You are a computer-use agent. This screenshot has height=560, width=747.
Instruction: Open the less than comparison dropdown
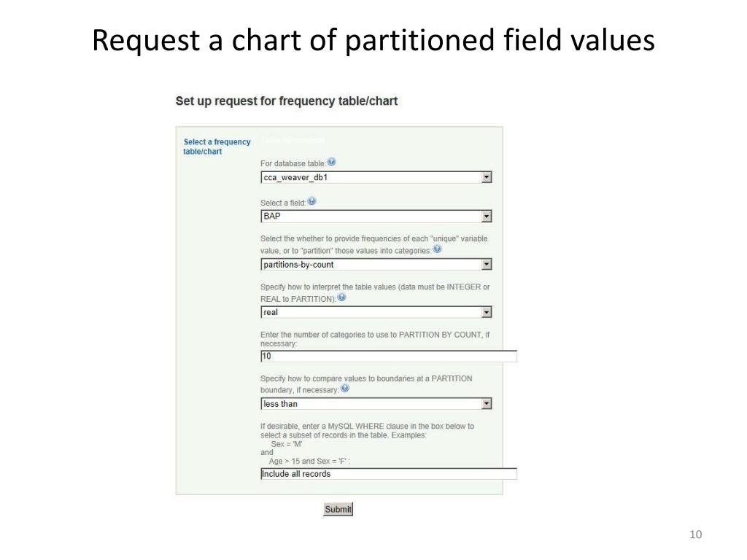point(376,404)
